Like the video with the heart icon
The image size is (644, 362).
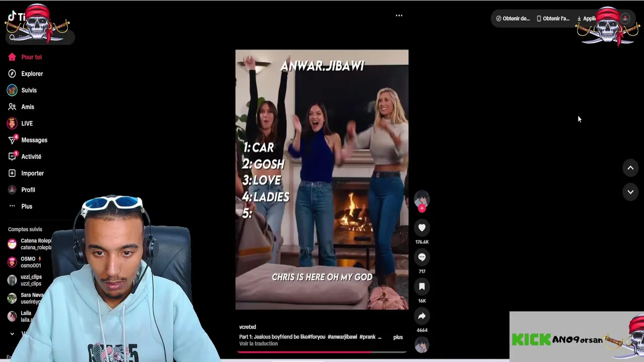pos(422,228)
